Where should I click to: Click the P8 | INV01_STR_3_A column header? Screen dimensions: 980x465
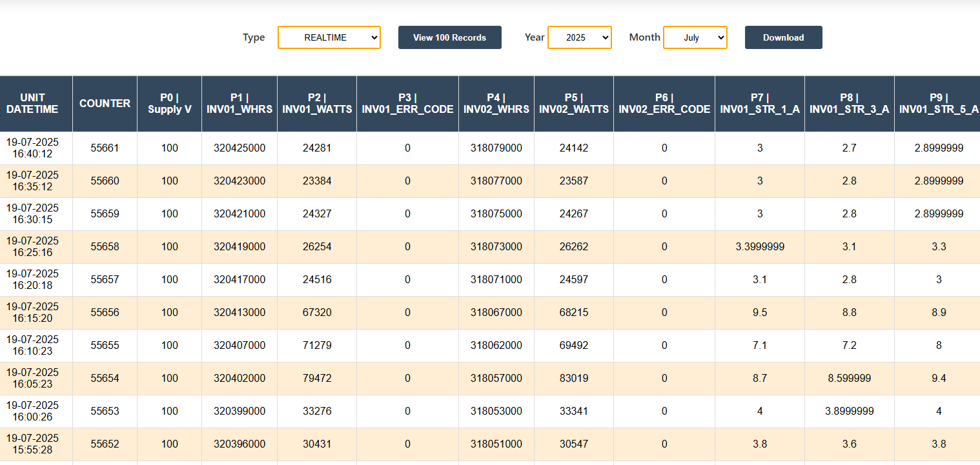(x=850, y=104)
